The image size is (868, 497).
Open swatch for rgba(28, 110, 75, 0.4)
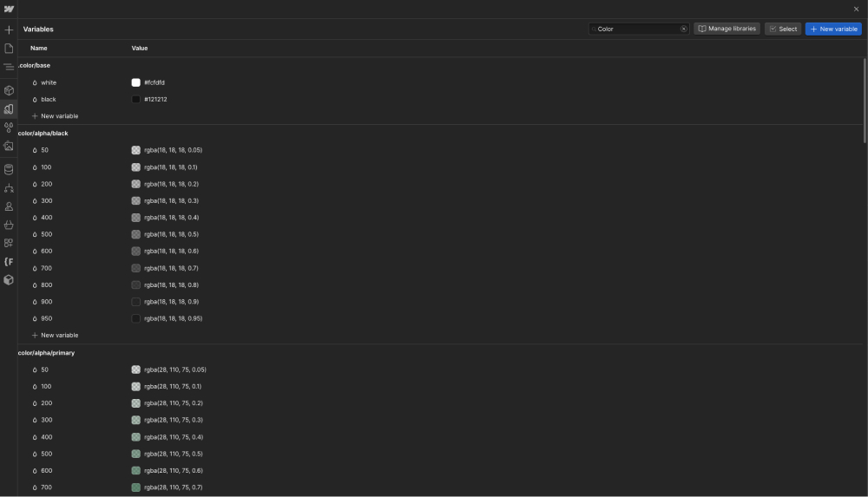click(135, 437)
